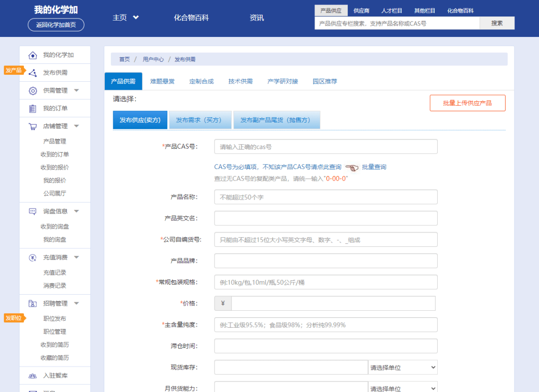Open the 技术供需 tab
This screenshot has width=539, height=392.
[241, 81]
